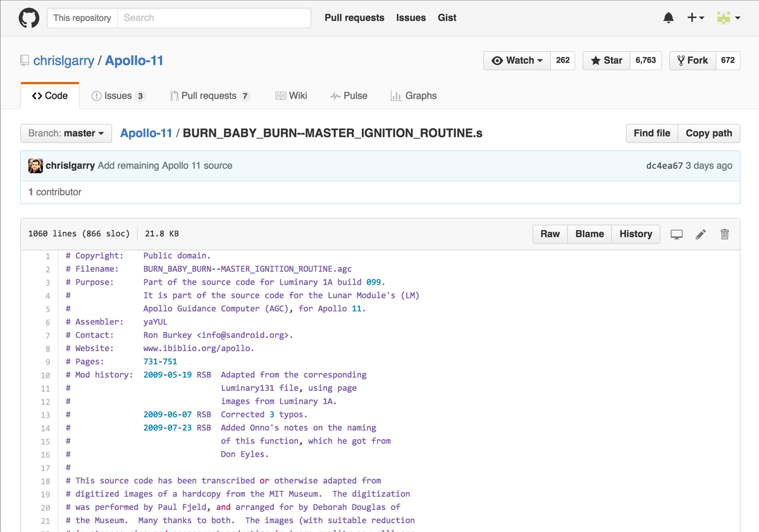Open chrislgarry commit author link
This screenshot has width=759, height=532.
click(70, 166)
